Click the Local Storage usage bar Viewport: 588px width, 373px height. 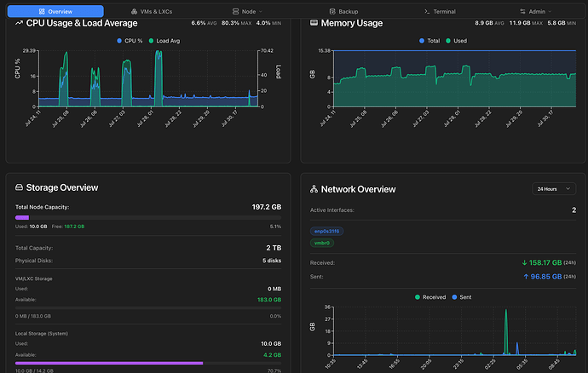point(148,363)
